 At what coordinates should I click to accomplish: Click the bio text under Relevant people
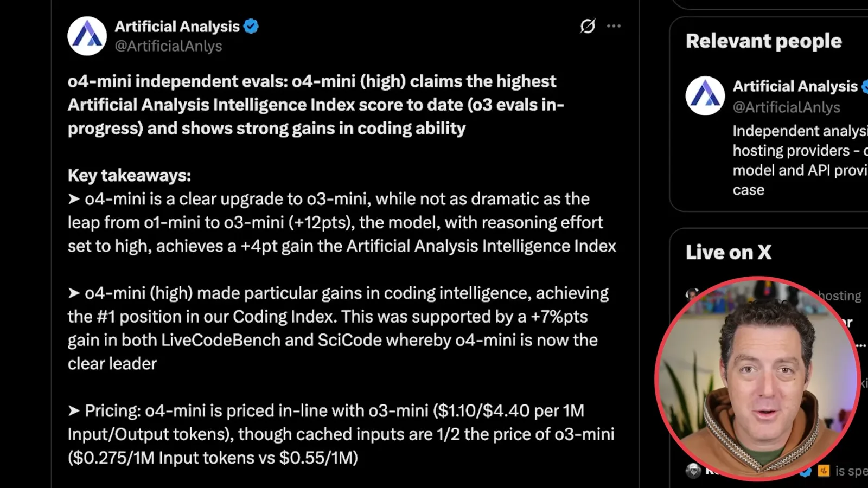point(800,160)
